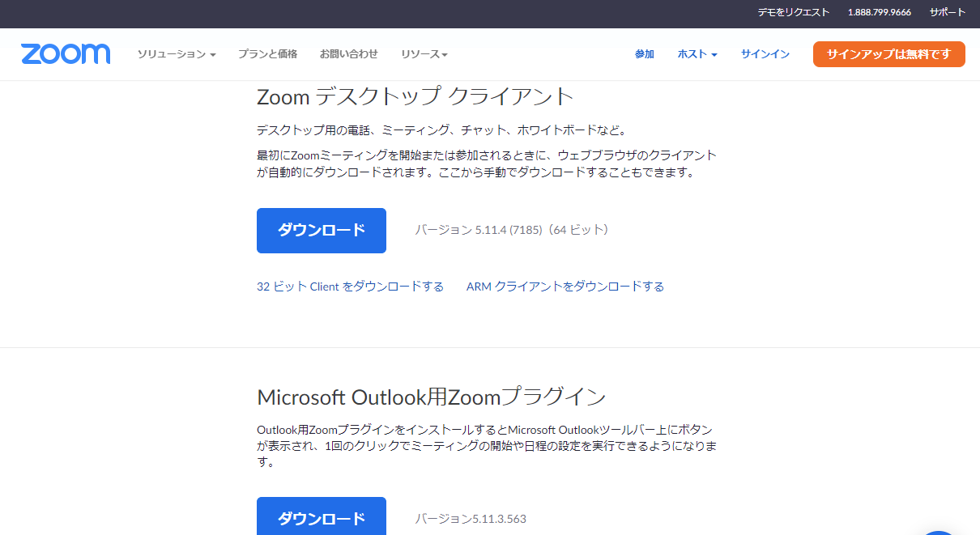Image resolution: width=980 pixels, height=535 pixels.
Task: Click デモをリクエスト in the top bar
Action: (x=793, y=12)
